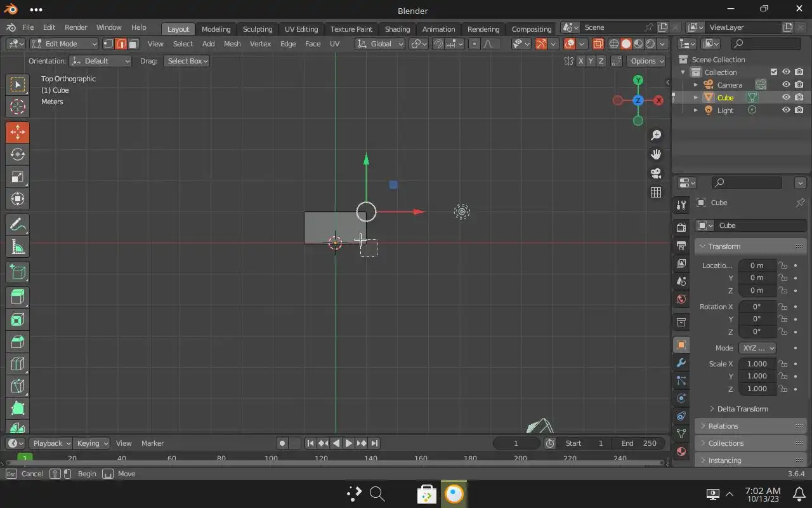This screenshot has height=508, width=812.
Task: Open the Options dropdown
Action: (x=646, y=61)
